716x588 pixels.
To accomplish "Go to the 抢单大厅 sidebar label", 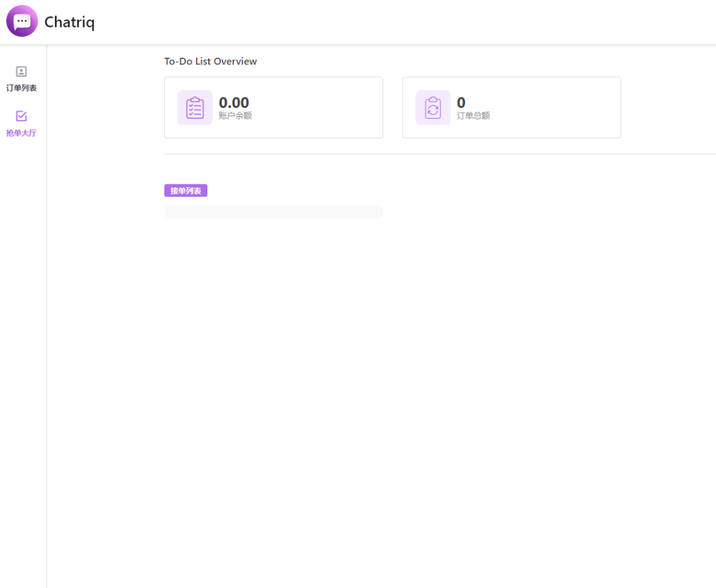I will tap(21, 133).
